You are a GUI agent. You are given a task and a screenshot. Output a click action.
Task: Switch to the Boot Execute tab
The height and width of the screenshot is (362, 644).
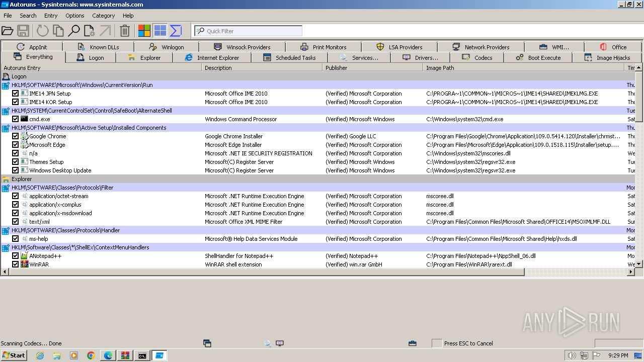point(538,57)
